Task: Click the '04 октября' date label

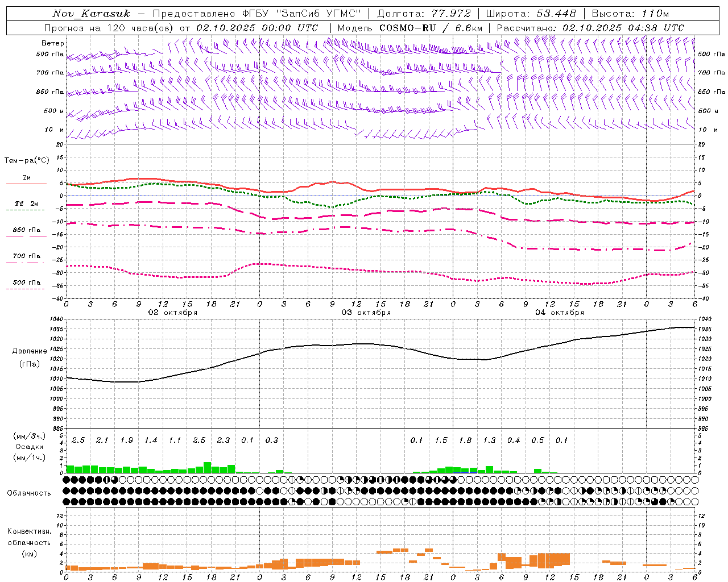Action: click(x=560, y=313)
